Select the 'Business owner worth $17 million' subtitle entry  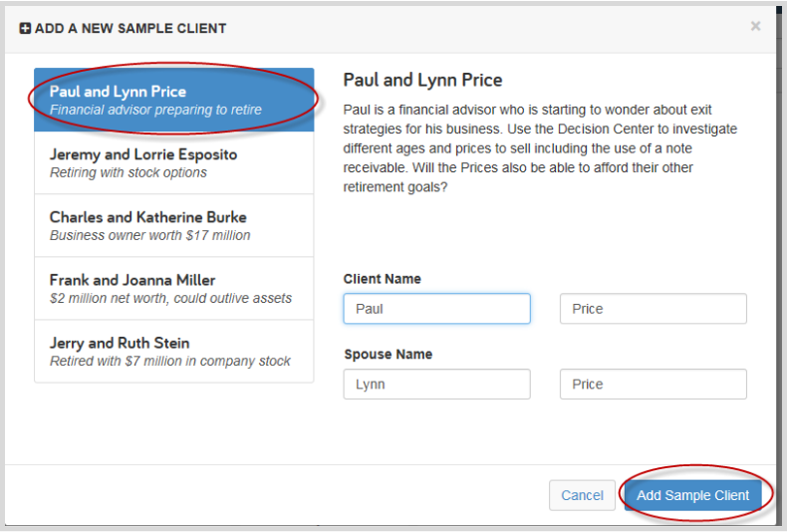pos(149,235)
